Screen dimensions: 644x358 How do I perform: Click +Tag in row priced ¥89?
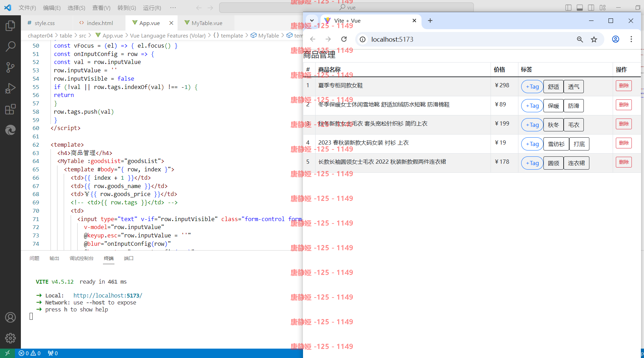(532, 106)
